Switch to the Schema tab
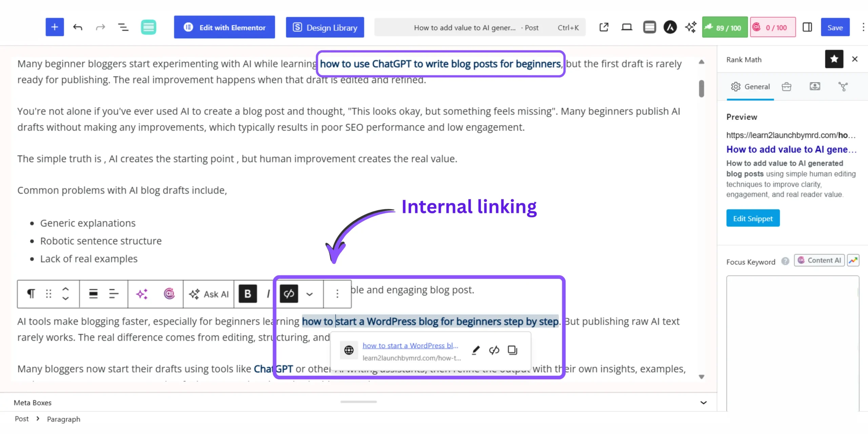This screenshot has width=868, height=434. 815,86
